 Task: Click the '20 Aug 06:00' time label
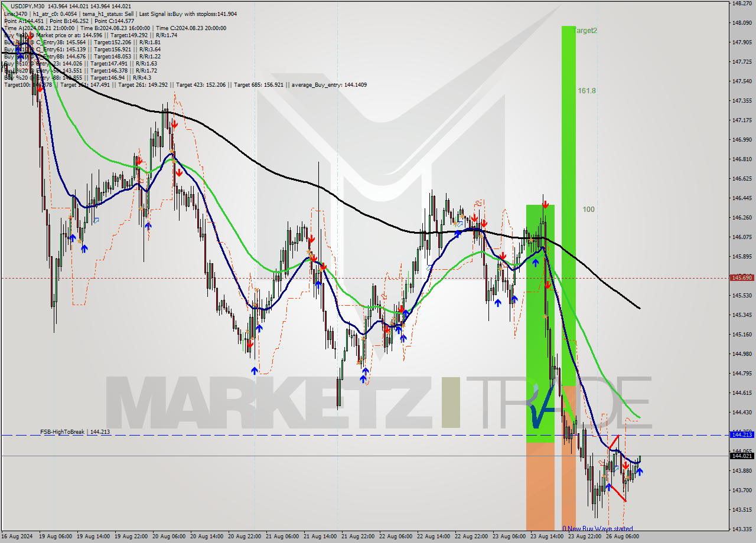pos(169,537)
